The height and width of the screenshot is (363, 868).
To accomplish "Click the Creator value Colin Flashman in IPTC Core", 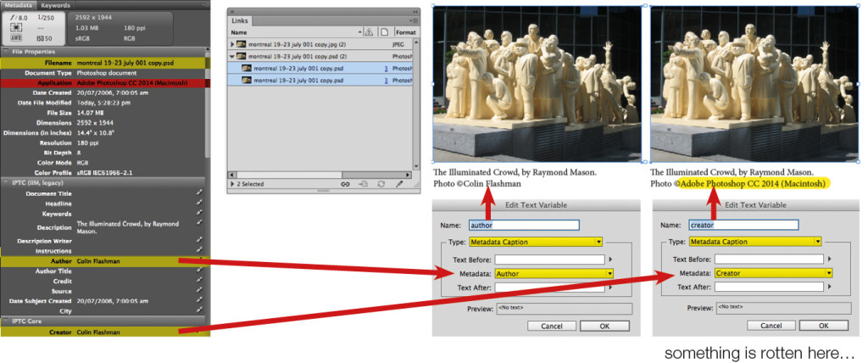I will [x=98, y=332].
